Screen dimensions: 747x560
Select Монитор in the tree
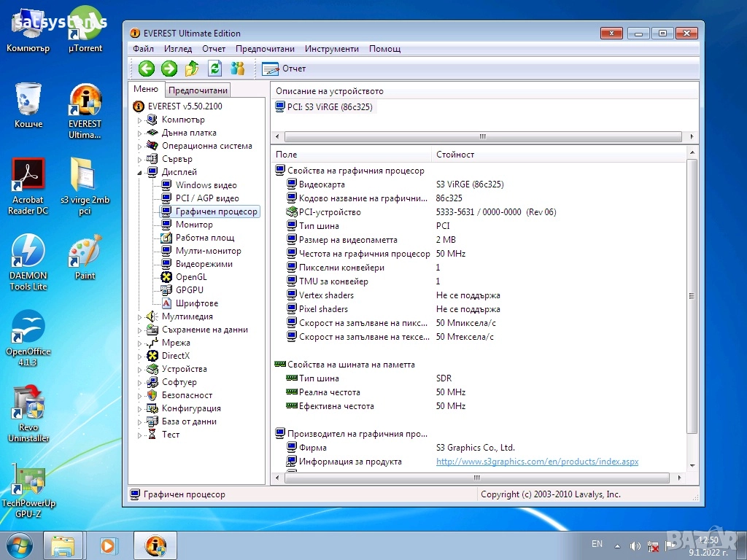(194, 225)
